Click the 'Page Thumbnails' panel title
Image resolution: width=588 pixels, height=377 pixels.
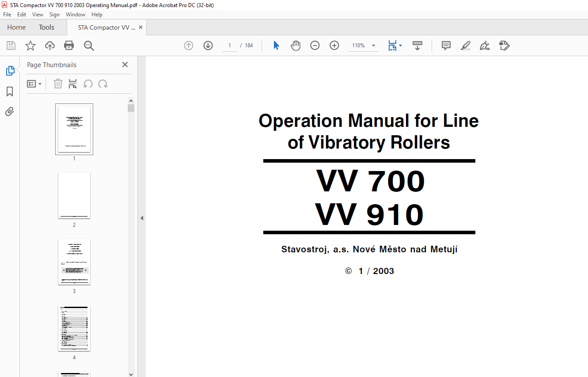[x=52, y=65]
